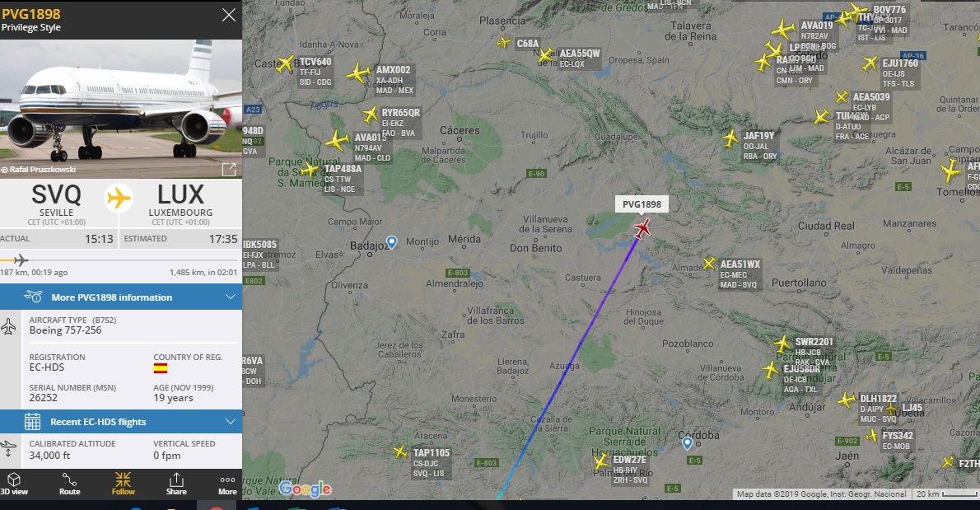
Task: Show the flight Route
Action: [69, 484]
